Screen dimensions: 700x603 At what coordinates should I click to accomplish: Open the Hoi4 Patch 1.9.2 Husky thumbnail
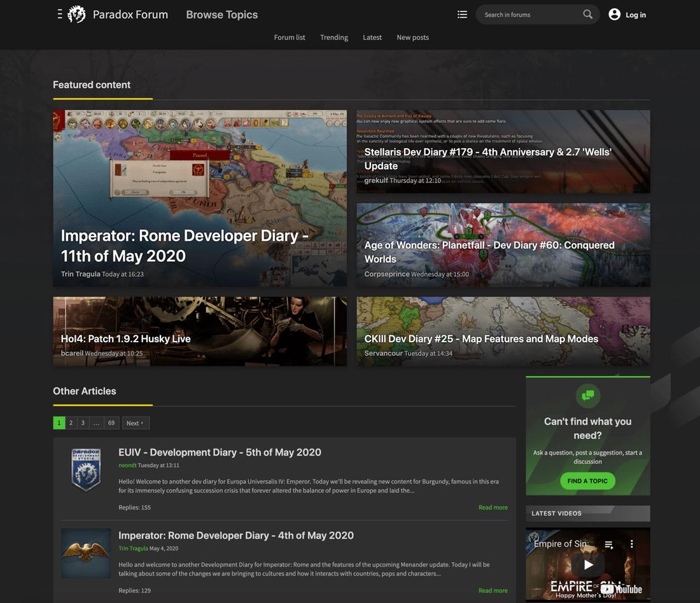coord(200,331)
